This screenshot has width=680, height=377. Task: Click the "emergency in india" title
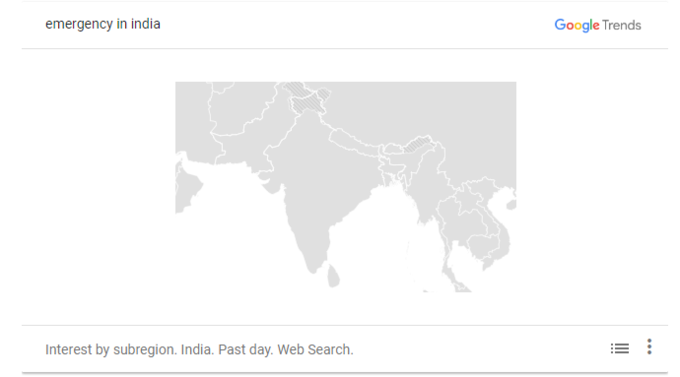103,24
